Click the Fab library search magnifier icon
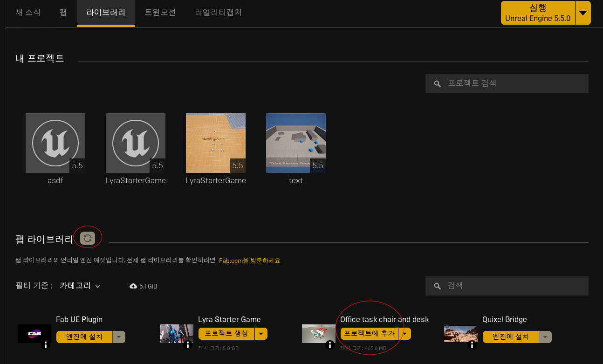This screenshot has width=603, height=364. coord(437,286)
